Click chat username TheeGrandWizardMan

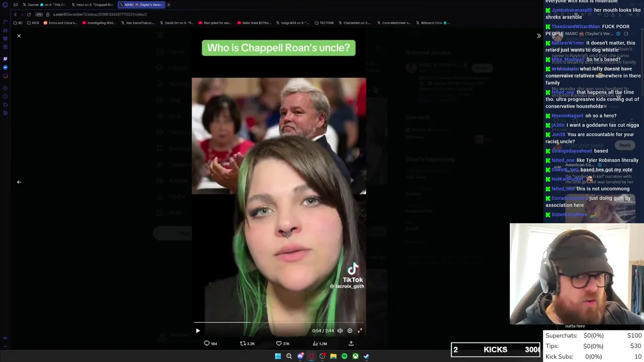click(x=576, y=27)
